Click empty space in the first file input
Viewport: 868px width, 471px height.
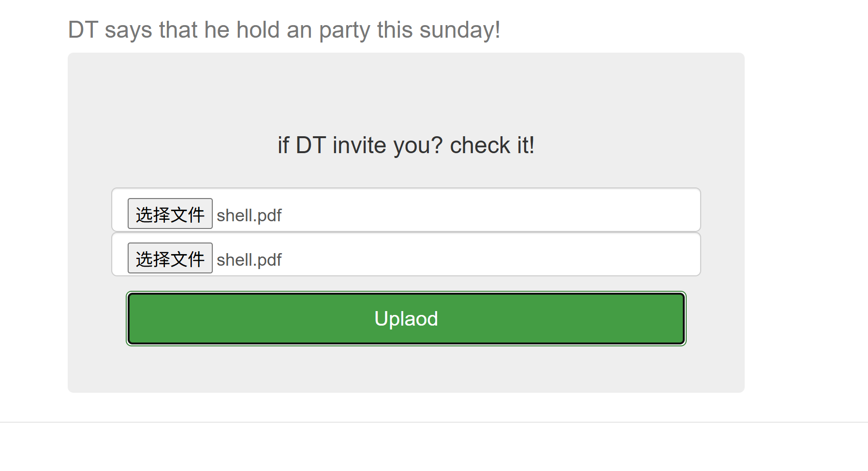point(484,211)
